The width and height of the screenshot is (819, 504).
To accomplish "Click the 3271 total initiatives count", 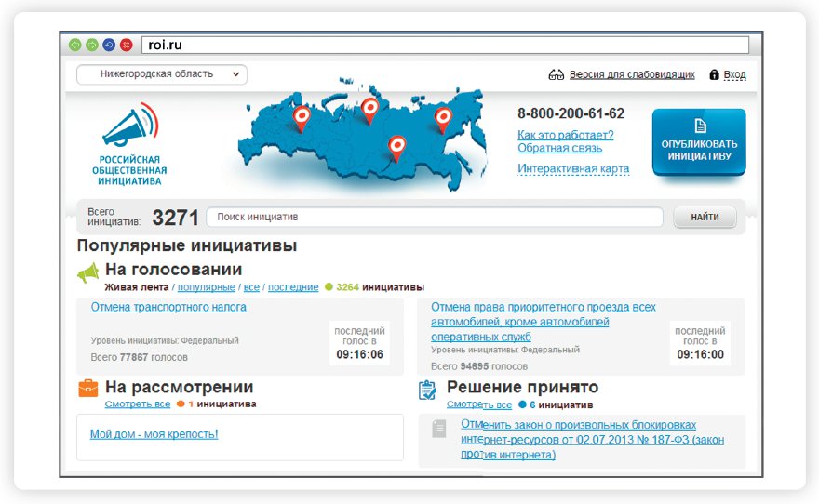I will pos(176,218).
